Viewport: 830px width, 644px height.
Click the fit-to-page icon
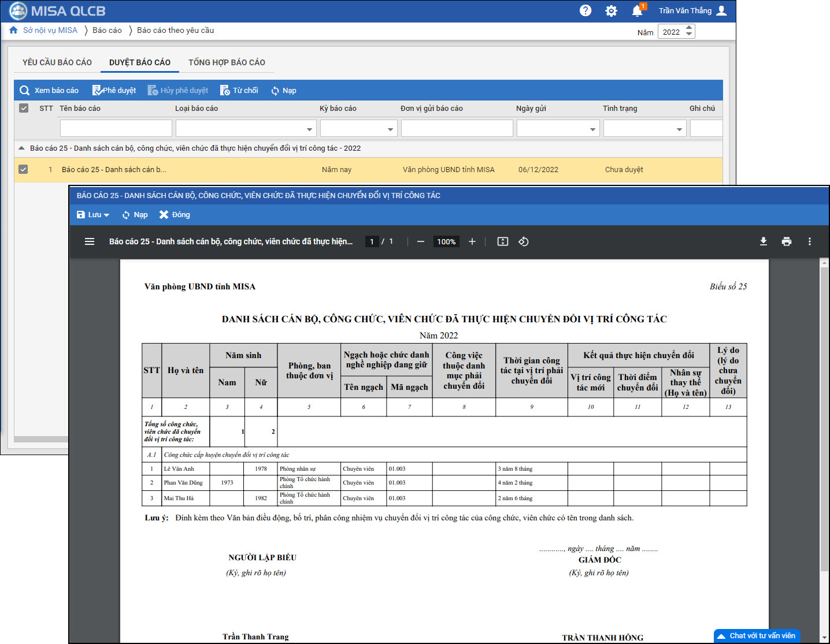(503, 241)
